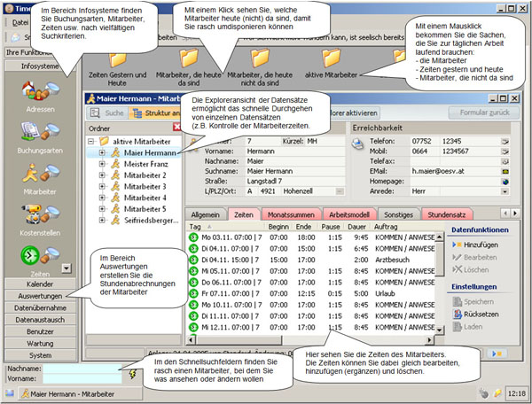This screenshot has height=404, width=532.
Task: Click the Vorname quick search field
Action: pyautogui.click(x=82, y=378)
